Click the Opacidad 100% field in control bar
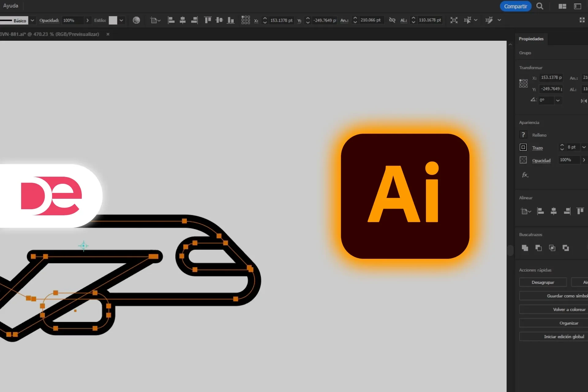588x392 pixels. click(x=73, y=20)
